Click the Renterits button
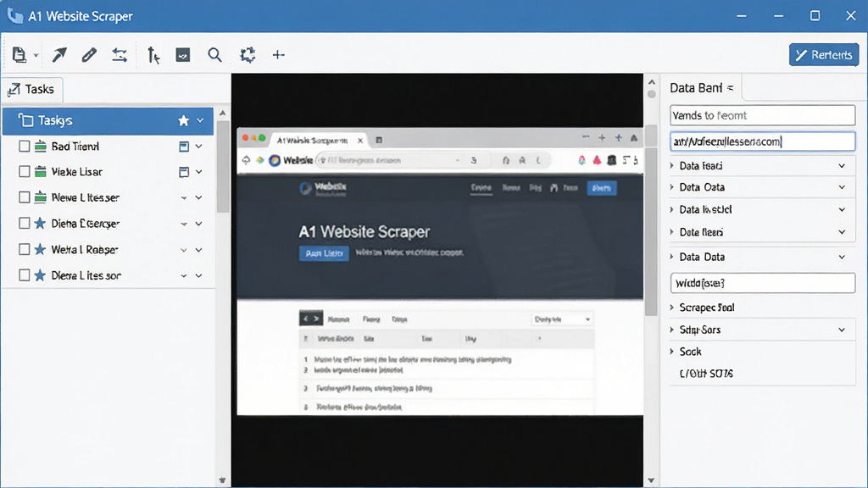Image resolution: width=868 pixels, height=488 pixels. pyautogui.click(x=824, y=55)
